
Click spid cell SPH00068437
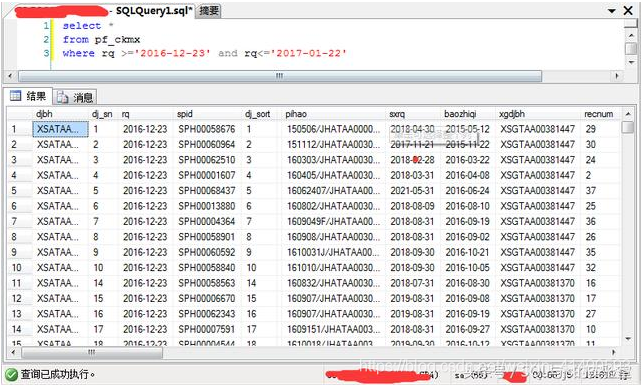click(207, 191)
